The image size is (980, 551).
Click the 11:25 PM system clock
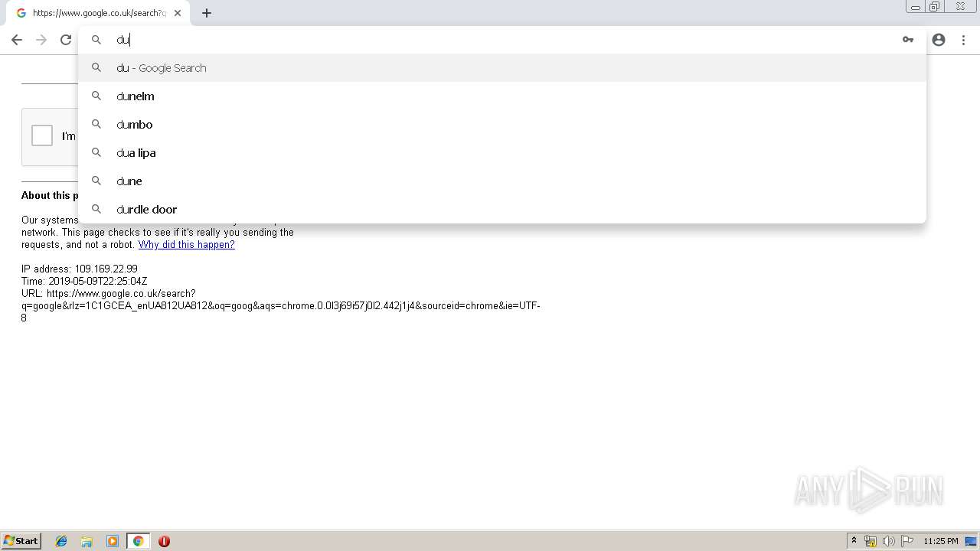click(x=940, y=541)
